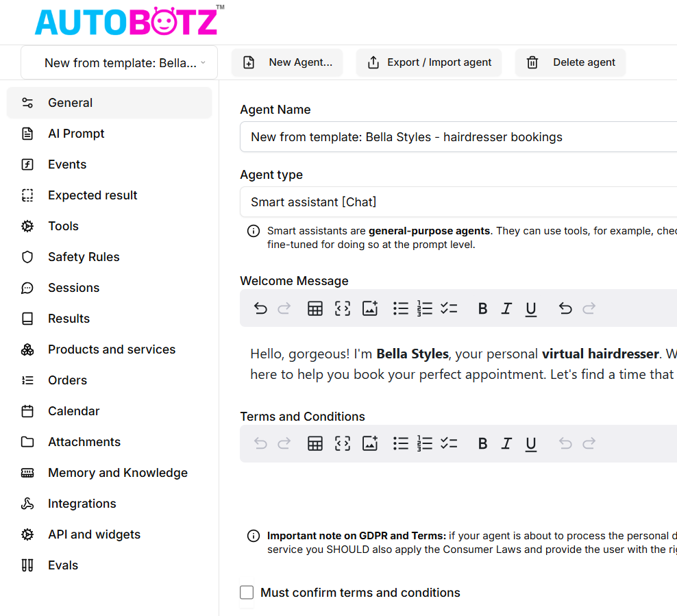The image size is (677, 616).
Task: Toggle bulleted list in Welcome Message toolbar
Action: [401, 308]
